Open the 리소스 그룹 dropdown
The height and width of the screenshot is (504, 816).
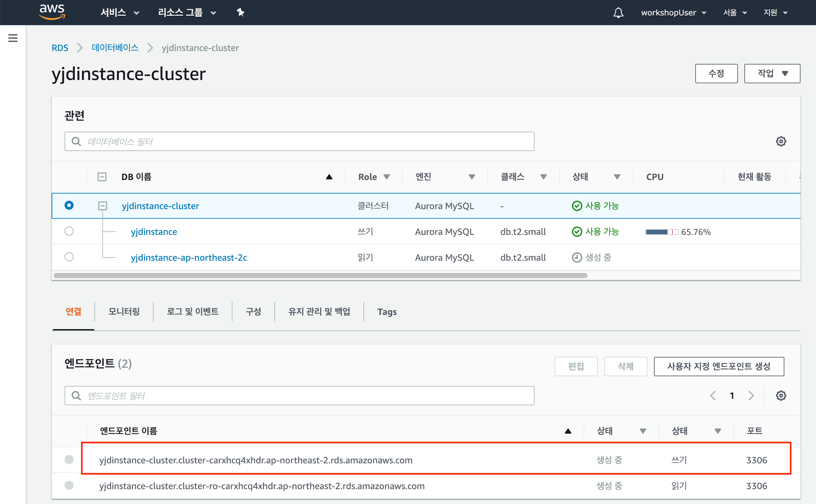tap(187, 13)
